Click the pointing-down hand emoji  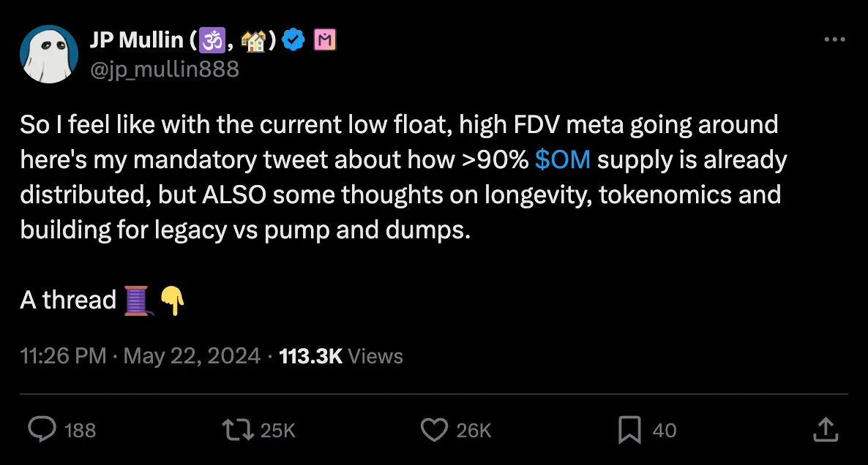click(x=172, y=300)
